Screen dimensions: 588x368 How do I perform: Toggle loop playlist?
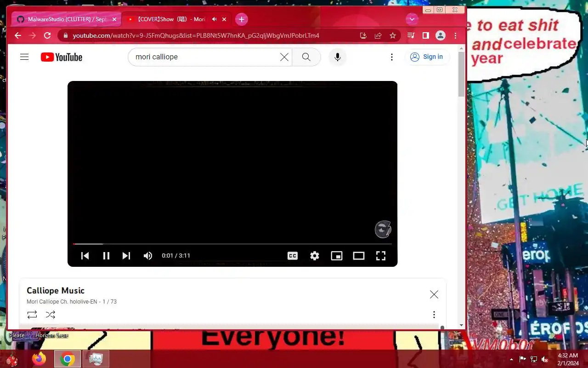click(x=32, y=315)
